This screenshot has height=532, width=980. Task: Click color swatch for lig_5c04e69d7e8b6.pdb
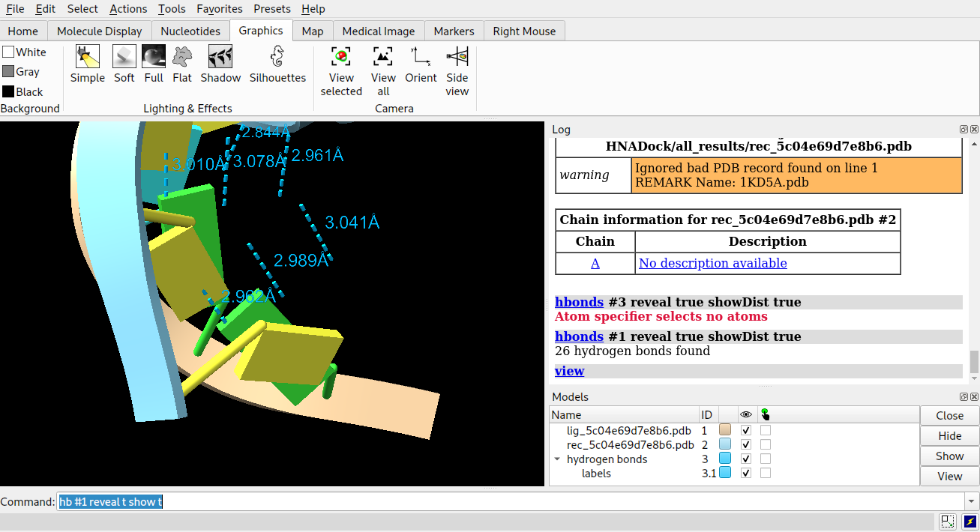click(725, 431)
